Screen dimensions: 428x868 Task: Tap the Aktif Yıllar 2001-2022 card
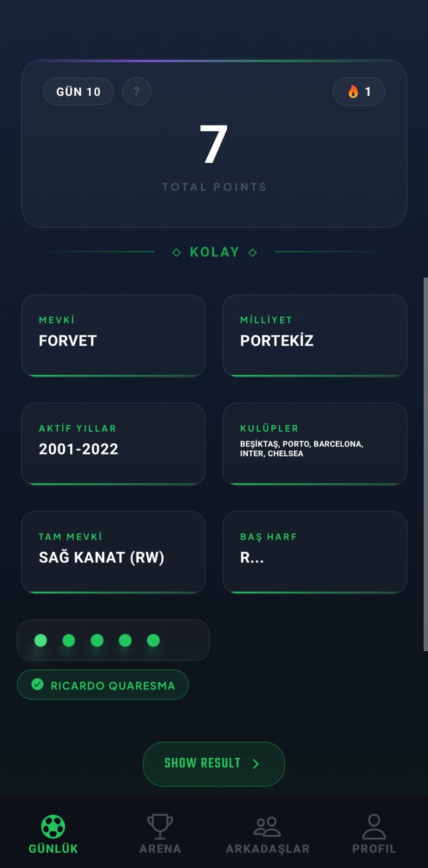tap(113, 443)
